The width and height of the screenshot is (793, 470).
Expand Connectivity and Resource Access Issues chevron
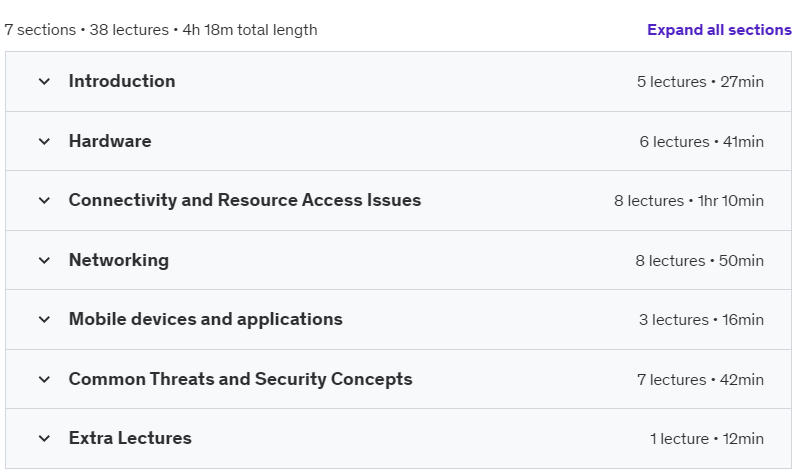coord(45,200)
